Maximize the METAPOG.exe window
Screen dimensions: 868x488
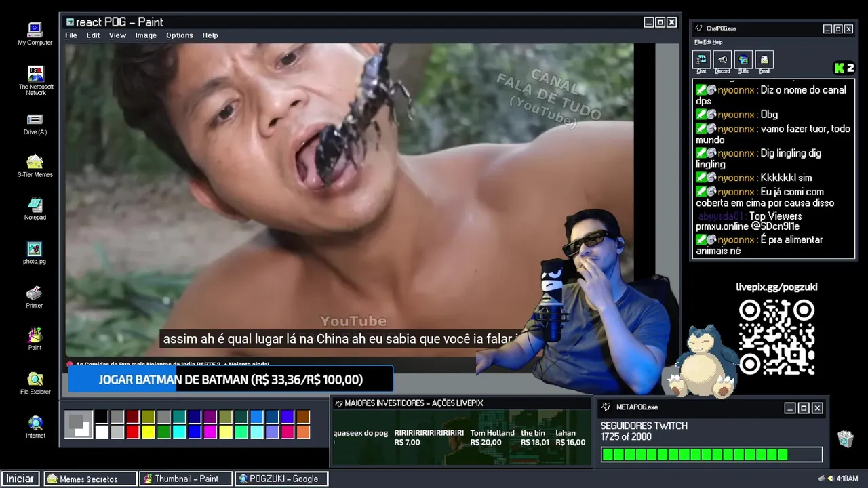click(804, 408)
